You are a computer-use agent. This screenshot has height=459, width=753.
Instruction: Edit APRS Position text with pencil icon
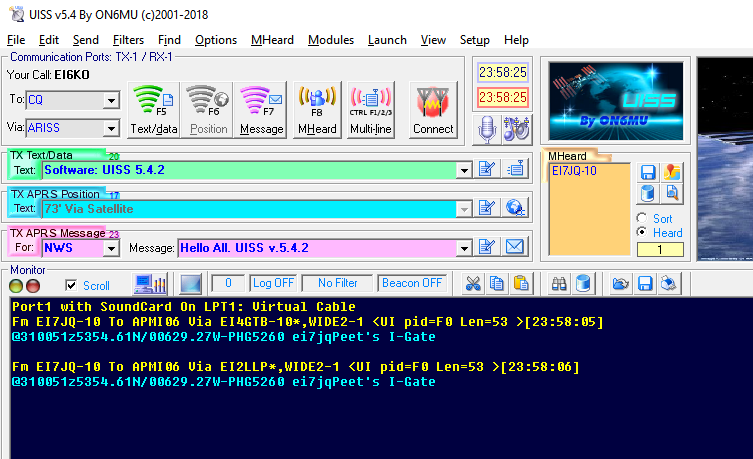(487, 207)
